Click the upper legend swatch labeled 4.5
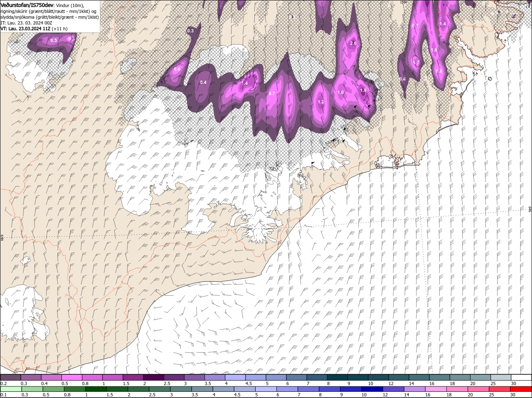The height and width of the screenshot is (398, 532). (x=255, y=377)
